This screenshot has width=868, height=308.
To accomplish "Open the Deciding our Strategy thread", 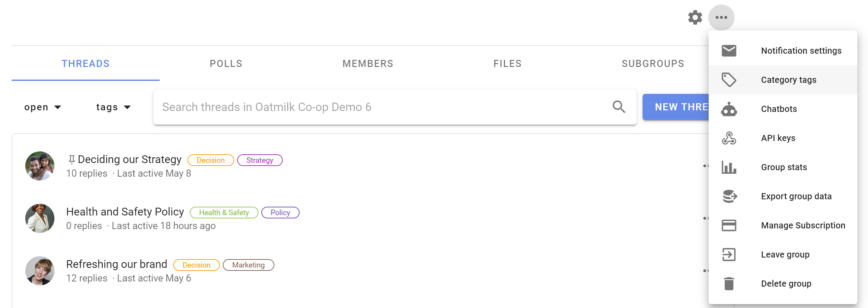I will (x=130, y=159).
